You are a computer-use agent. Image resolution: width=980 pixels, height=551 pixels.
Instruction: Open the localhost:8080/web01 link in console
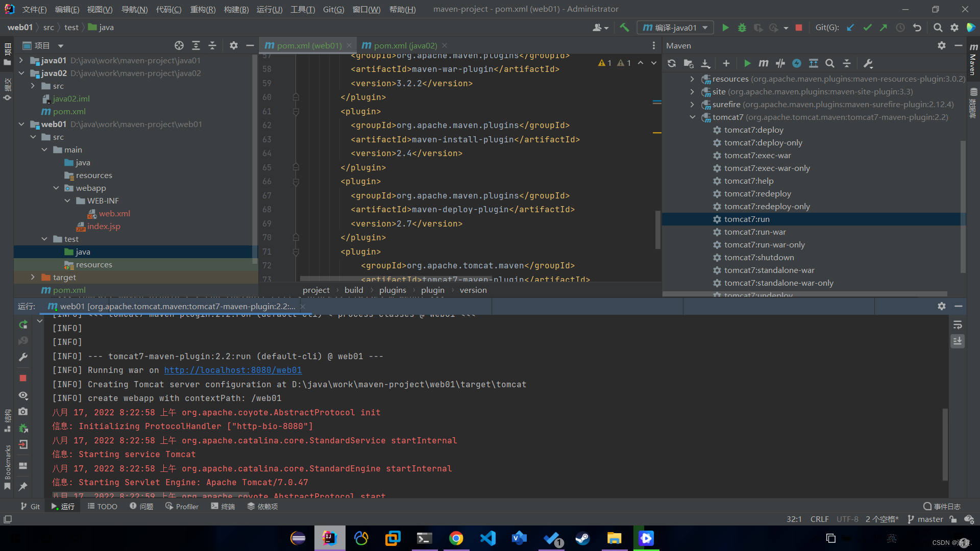point(233,370)
